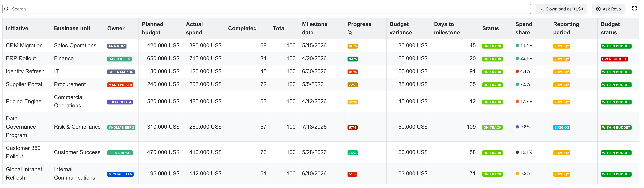Screen dimensions: 644x188
Task: Click the MICHAEL TAN owner tag
Action: click(120, 174)
